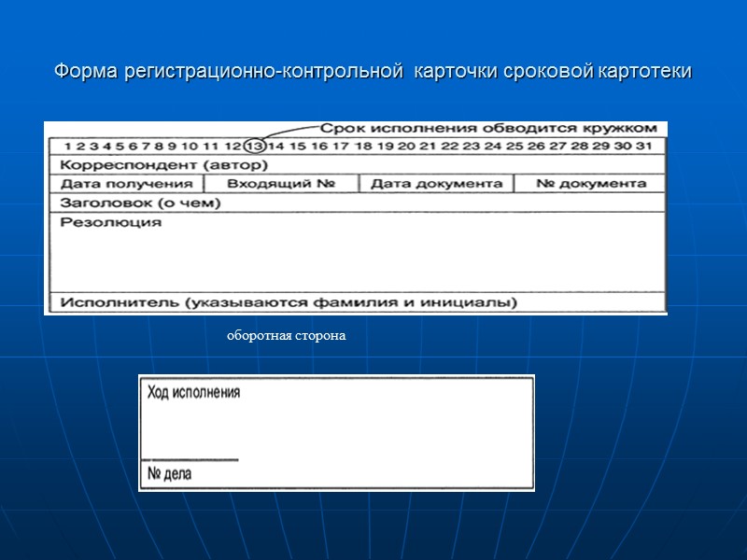Click the 'Корреспондент (автор)' field row
The image size is (747, 560).
click(358, 165)
